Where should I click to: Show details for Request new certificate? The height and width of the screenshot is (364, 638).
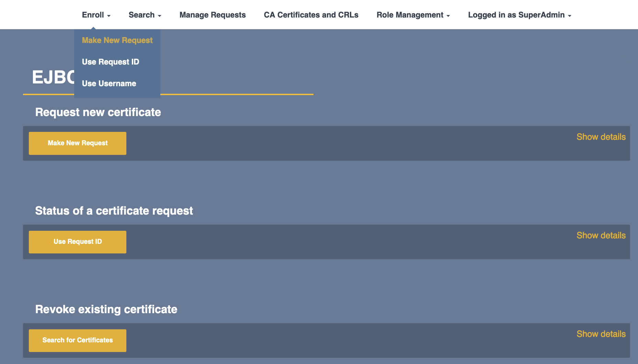click(601, 137)
